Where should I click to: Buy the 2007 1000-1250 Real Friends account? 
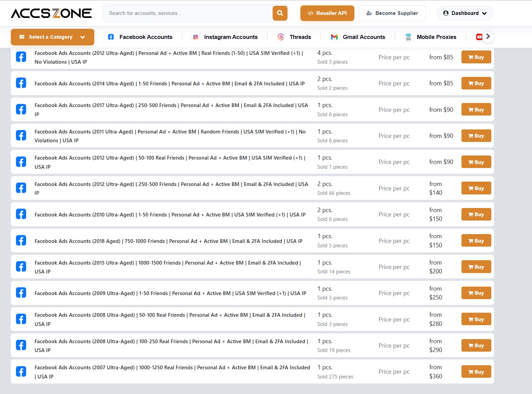[x=476, y=372]
